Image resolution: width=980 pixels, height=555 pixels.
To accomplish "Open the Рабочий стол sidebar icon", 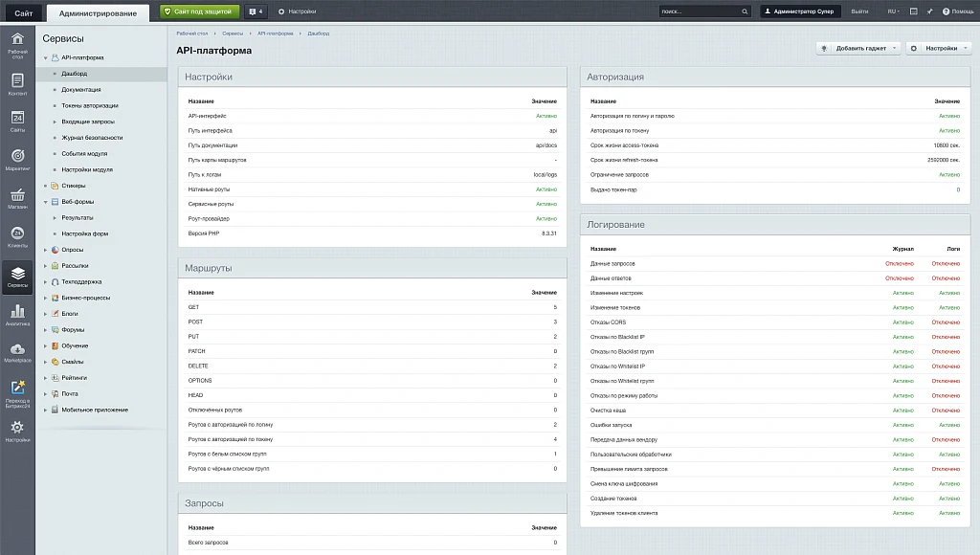I will tap(17, 46).
